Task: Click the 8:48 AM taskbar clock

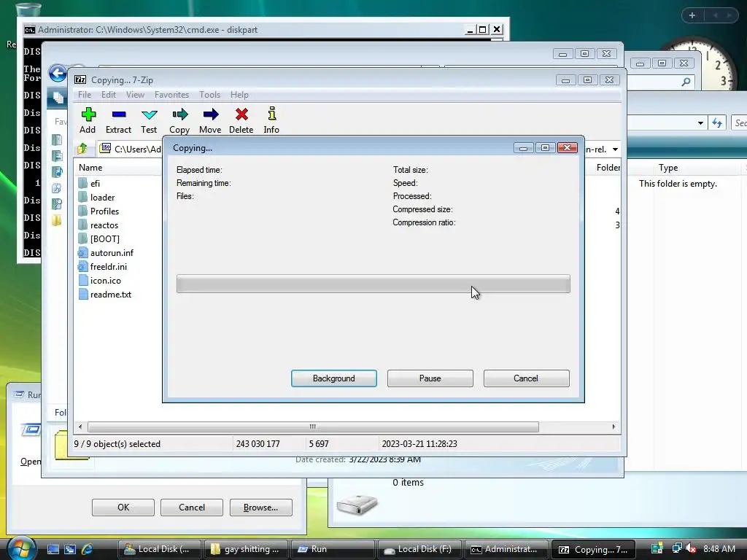Action: (719, 548)
